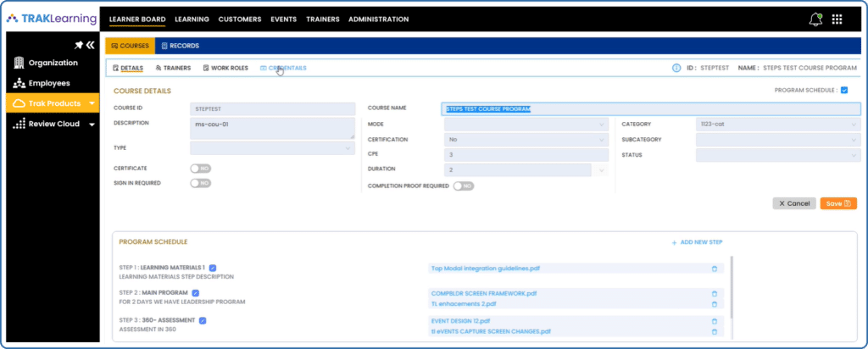868x349 pixels.
Task: Click the info icon next to ID
Action: click(x=676, y=68)
